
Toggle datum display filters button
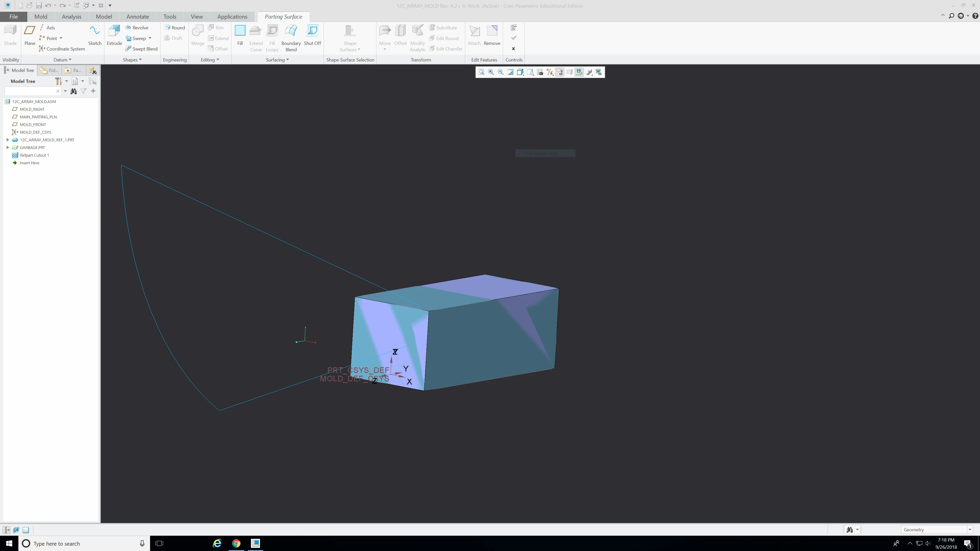coord(550,72)
